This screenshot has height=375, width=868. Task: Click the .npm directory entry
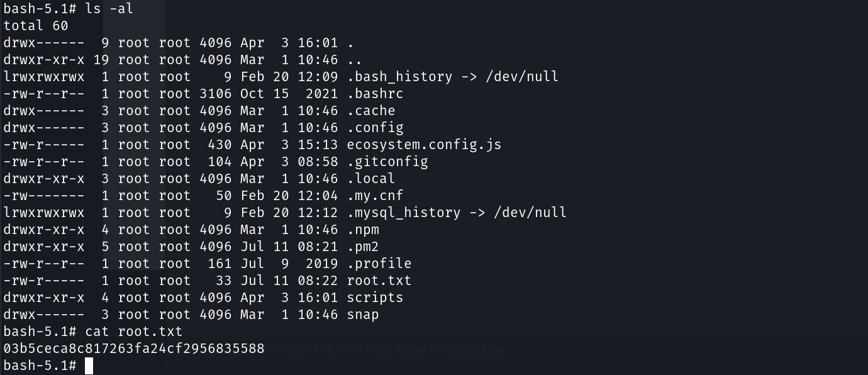[363, 230]
